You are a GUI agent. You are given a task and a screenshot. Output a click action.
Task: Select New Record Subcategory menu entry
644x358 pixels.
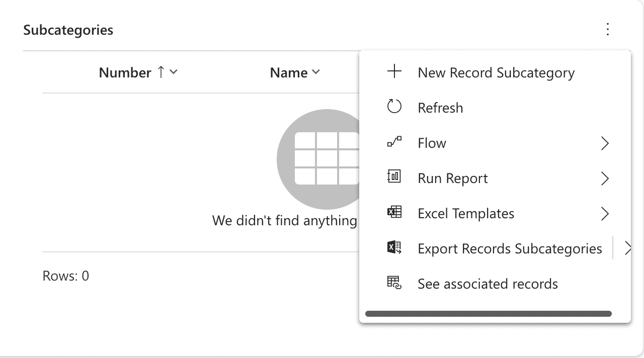(x=495, y=72)
